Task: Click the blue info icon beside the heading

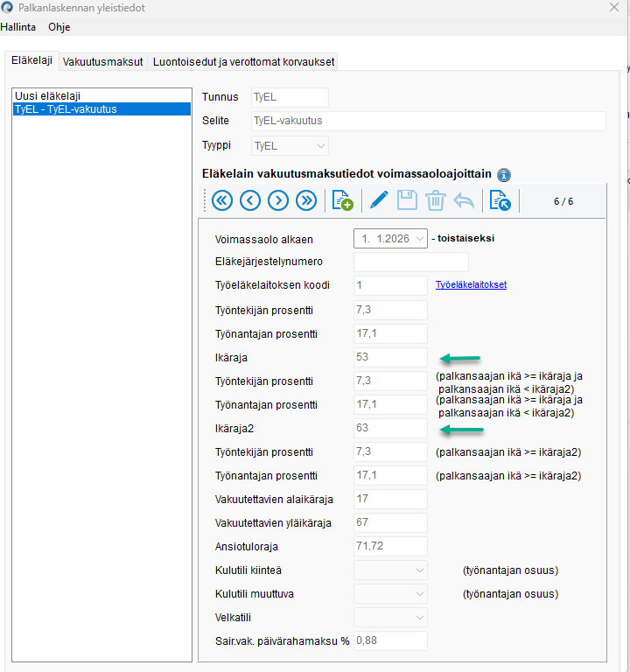Action: [x=504, y=175]
